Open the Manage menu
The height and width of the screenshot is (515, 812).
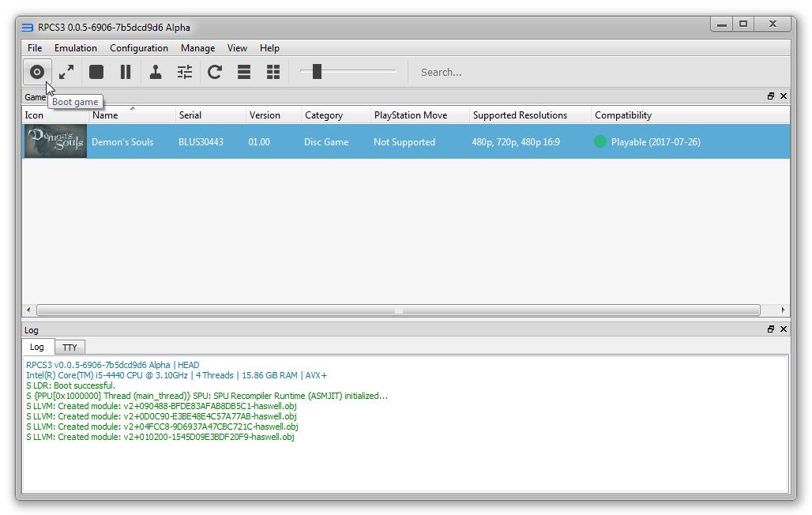pyautogui.click(x=197, y=48)
